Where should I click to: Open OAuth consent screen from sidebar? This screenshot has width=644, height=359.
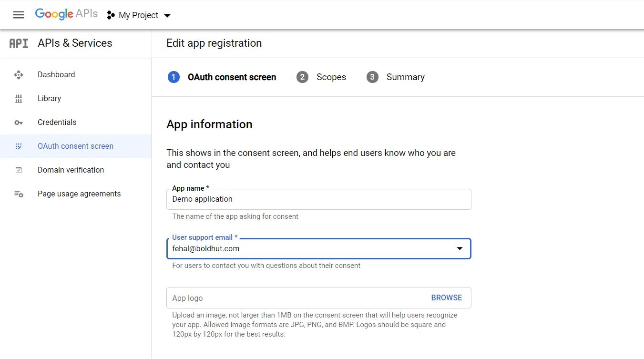75,146
